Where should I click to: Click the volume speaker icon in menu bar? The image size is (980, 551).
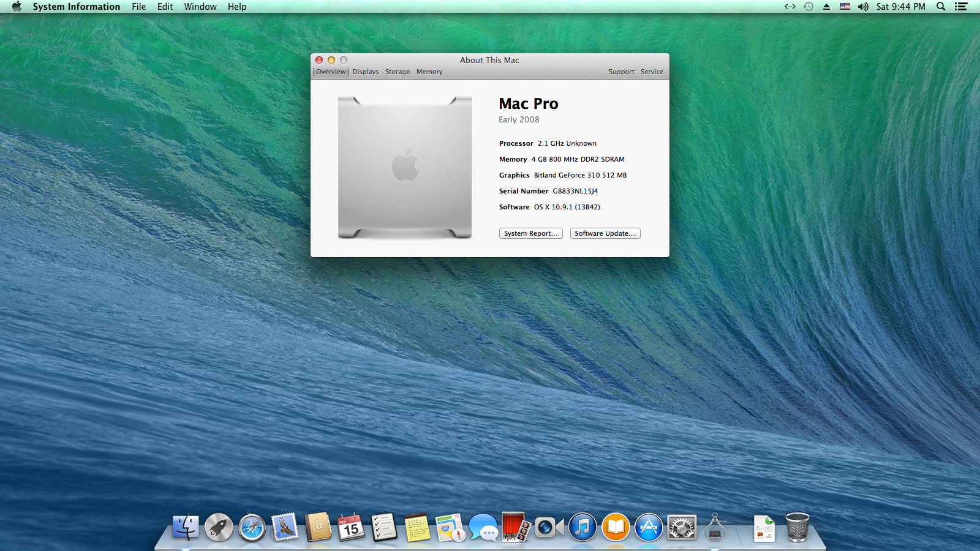[863, 7]
